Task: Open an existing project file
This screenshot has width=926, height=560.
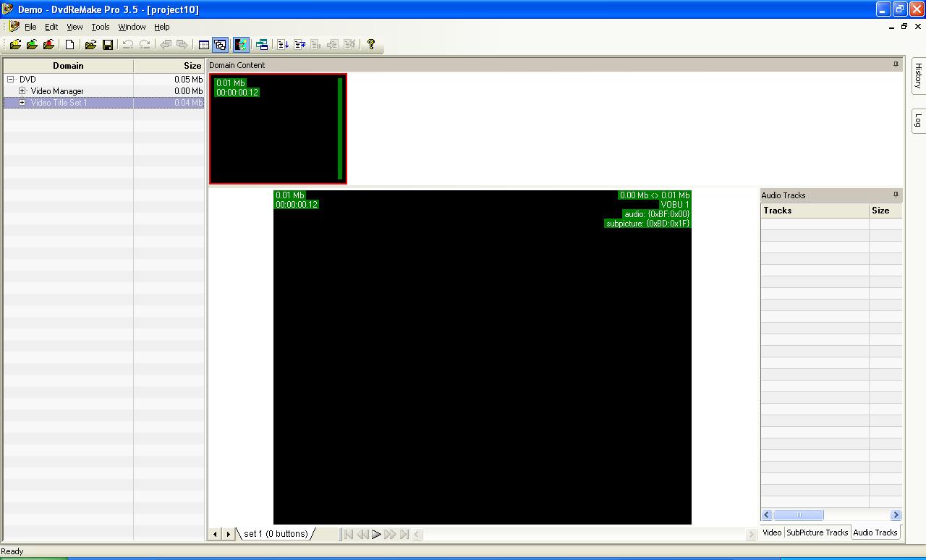Action: pyautogui.click(x=90, y=45)
